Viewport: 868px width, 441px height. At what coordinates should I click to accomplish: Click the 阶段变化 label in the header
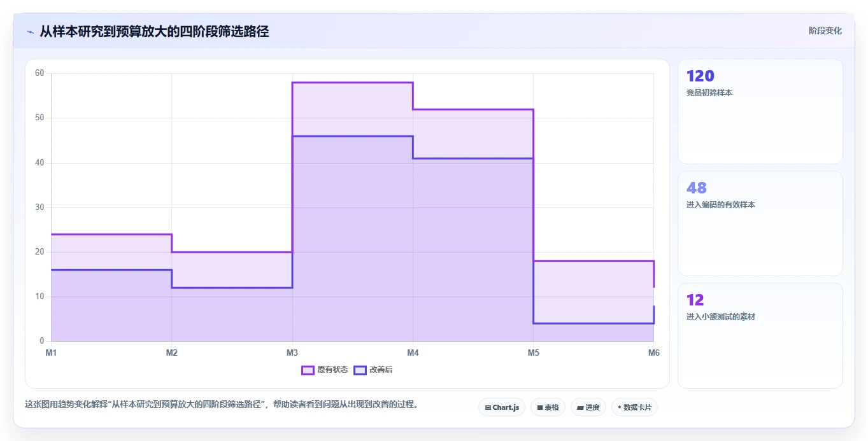[825, 31]
